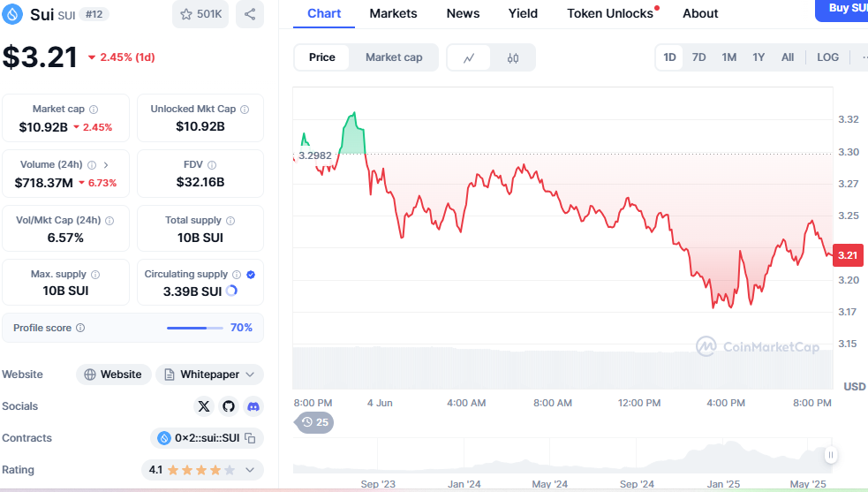This screenshot has height=492, width=868.
Task: Open the News tab
Action: click(x=463, y=14)
